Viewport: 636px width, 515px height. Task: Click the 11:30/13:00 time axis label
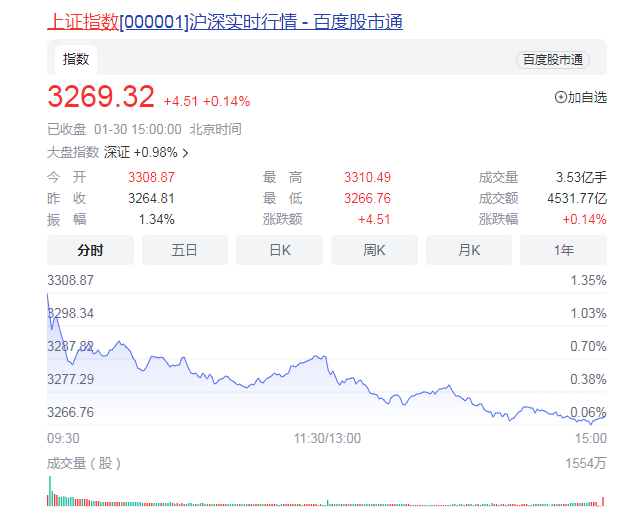(327, 438)
